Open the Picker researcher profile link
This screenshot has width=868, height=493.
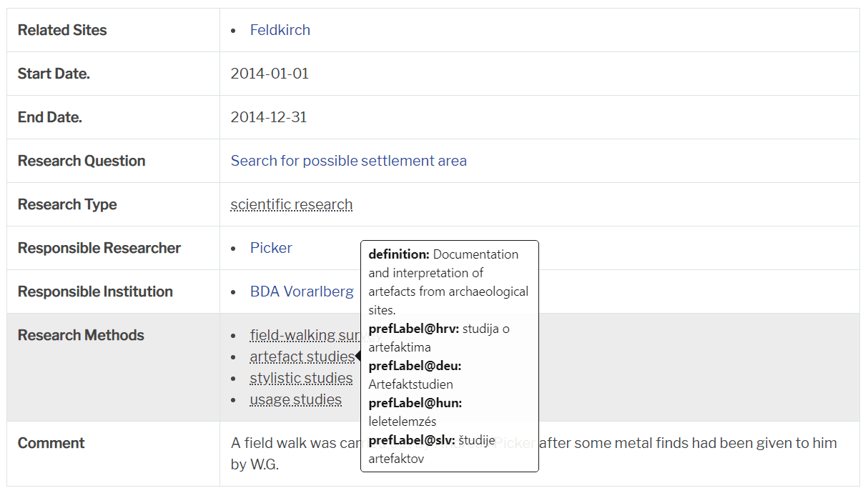pos(271,248)
